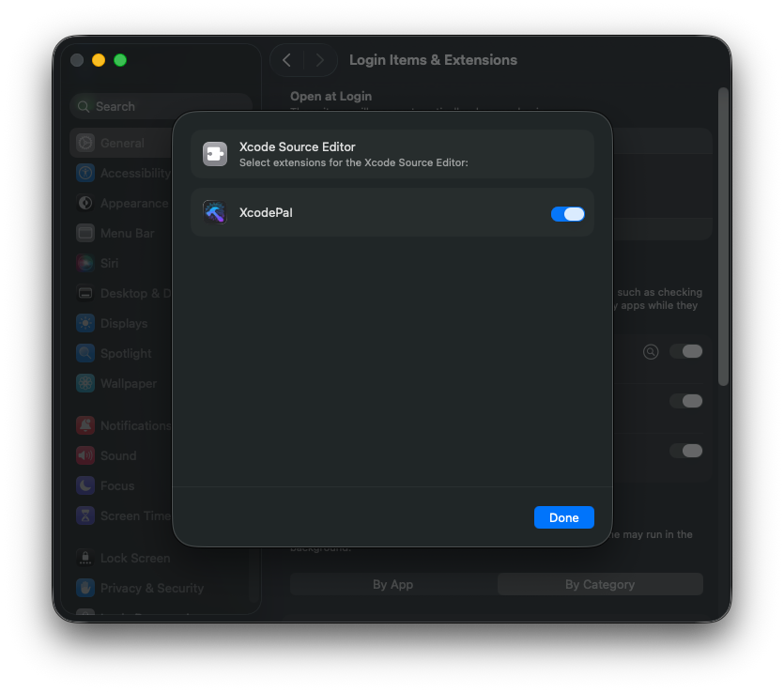Click the vertical scrollbar on the right

[x=723, y=237]
